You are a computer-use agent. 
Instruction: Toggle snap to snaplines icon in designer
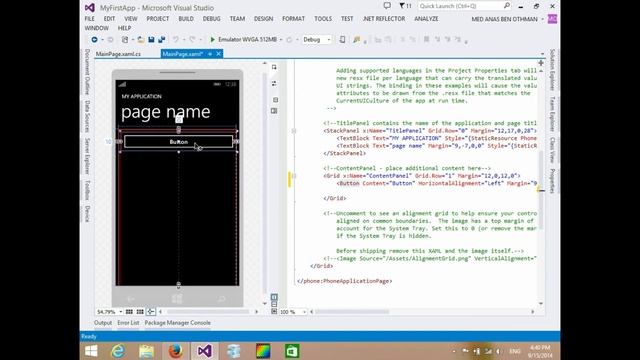point(151,311)
